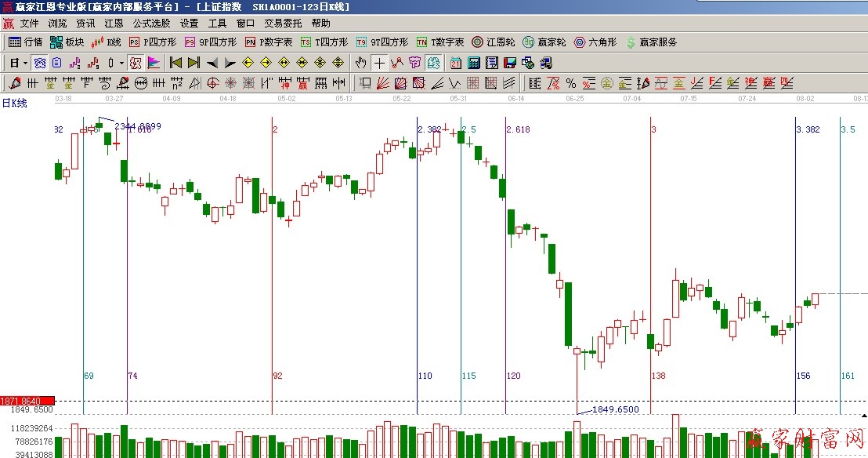Toggle the crosshair cursor button
Screen dimensions: 868x458
click(379, 63)
